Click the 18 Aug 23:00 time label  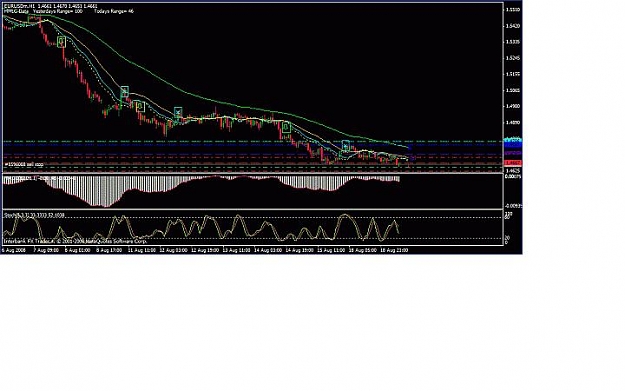[395, 250]
